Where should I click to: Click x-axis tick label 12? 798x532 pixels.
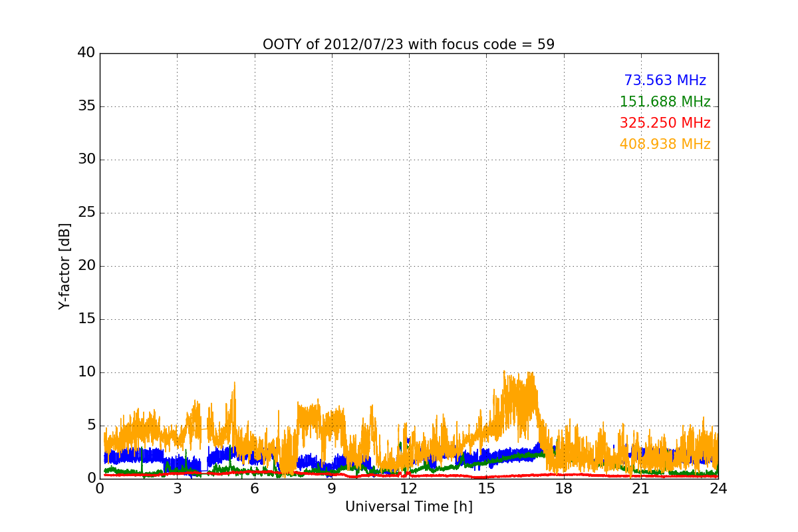pyautogui.click(x=409, y=488)
